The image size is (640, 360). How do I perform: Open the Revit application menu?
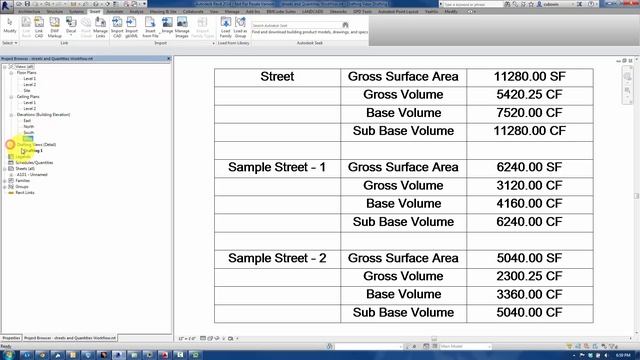click(6, 6)
